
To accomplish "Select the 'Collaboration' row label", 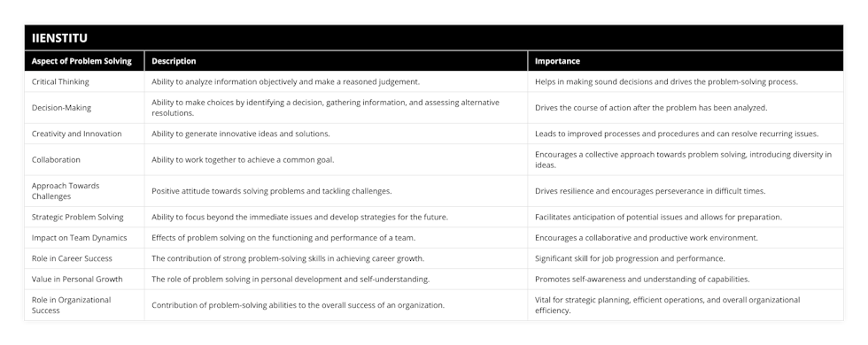I will point(56,160).
